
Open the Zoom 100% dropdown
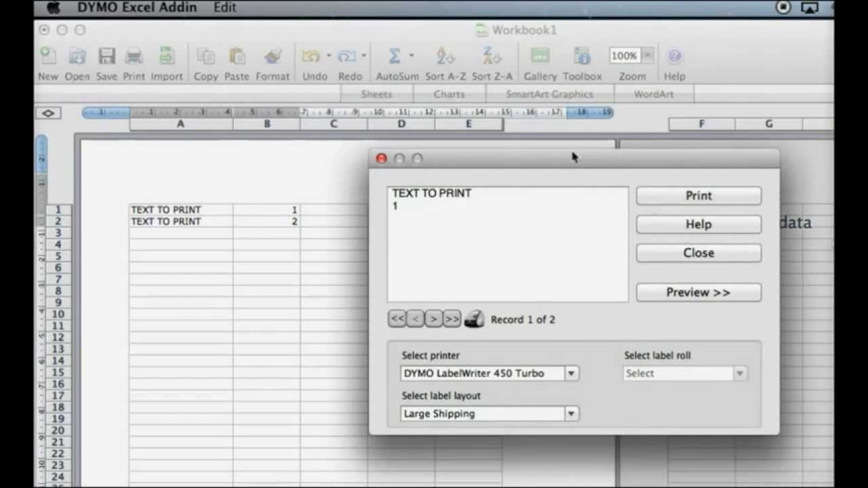pos(648,56)
